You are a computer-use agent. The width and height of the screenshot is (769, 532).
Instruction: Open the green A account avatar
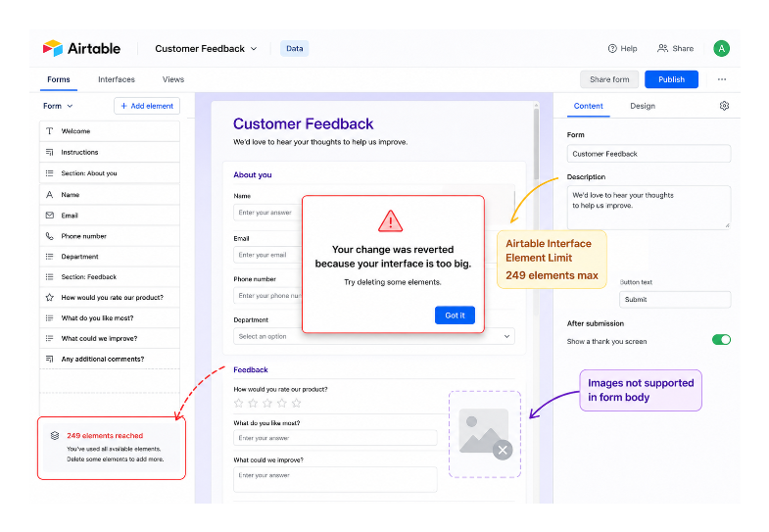pyautogui.click(x=721, y=49)
